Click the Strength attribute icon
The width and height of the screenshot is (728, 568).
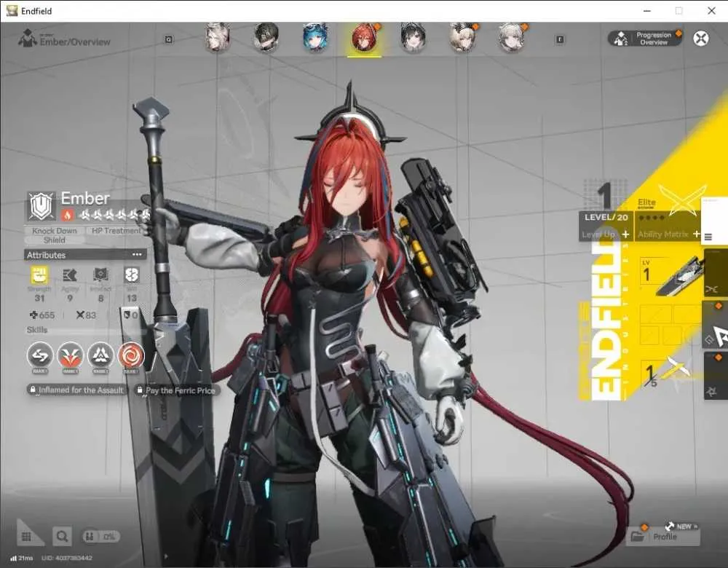(x=39, y=275)
